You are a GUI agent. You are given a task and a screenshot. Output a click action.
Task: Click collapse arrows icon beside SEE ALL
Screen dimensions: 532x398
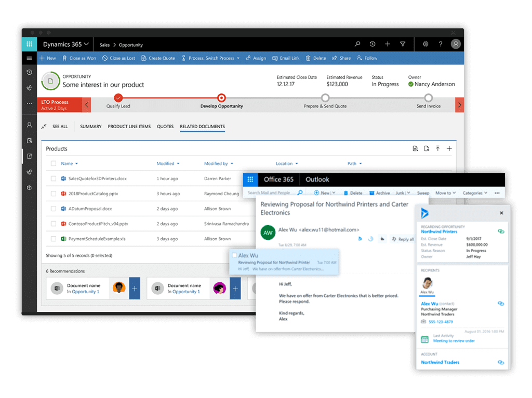point(44,127)
